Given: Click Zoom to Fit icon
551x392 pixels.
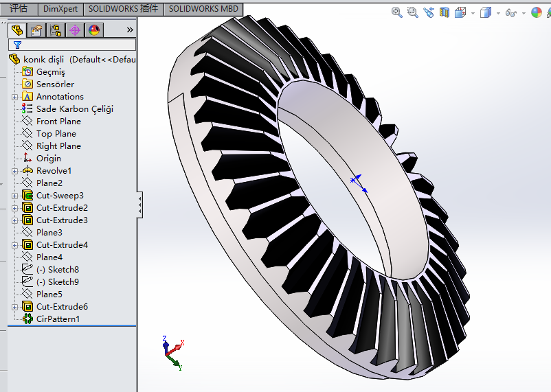Looking at the screenshot, I should click(396, 12).
